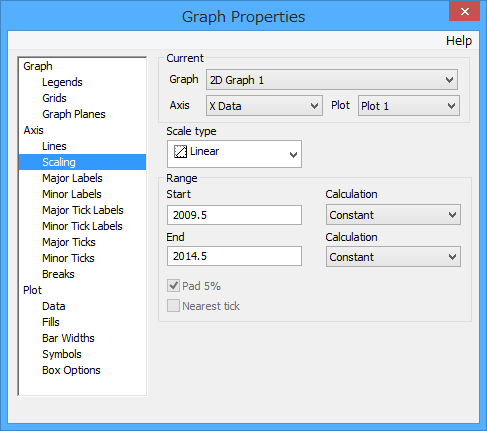This screenshot has width=487, height=431.
Task: Open the Scale type Linear dropdown
Action: (234, 154)
